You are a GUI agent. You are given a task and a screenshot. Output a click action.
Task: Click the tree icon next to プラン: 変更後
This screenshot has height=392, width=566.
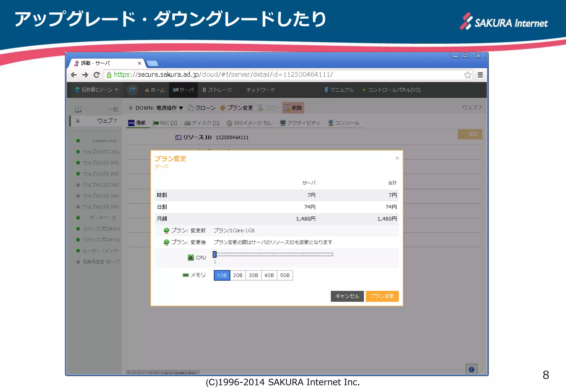pyautogui.click(x=166, y=242)
